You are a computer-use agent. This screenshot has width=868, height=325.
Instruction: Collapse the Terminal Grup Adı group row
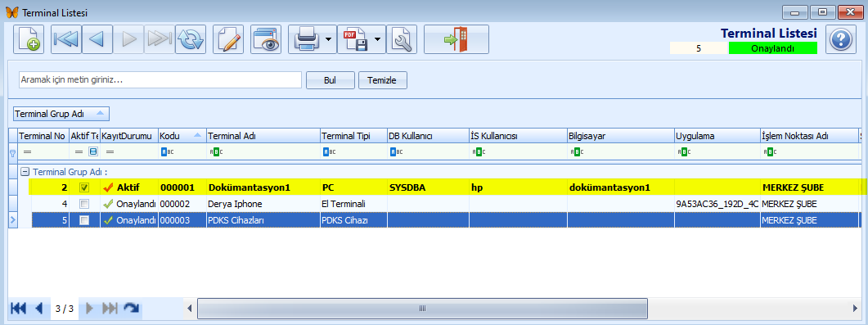25,172
